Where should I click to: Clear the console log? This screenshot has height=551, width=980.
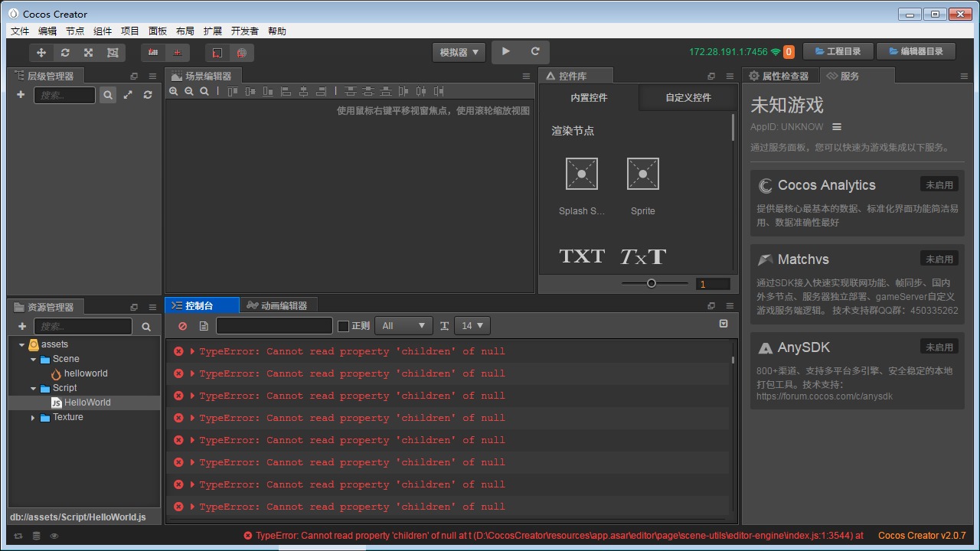pyautogui.click(x=182, y=326)
